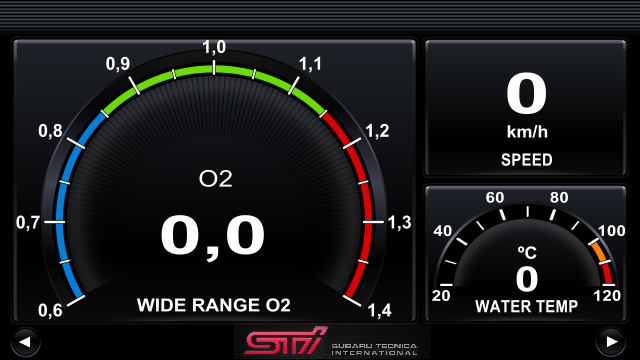
Task: Open the SPEED display panel
Action: point(525,108)
